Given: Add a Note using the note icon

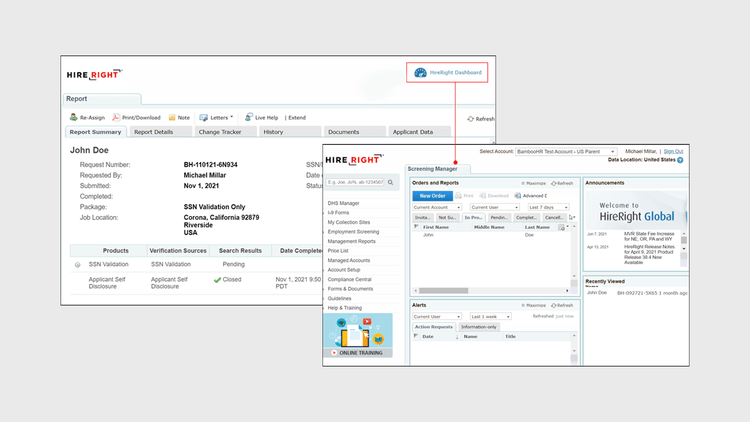Looking at the screenshot, I should point(172,117).
